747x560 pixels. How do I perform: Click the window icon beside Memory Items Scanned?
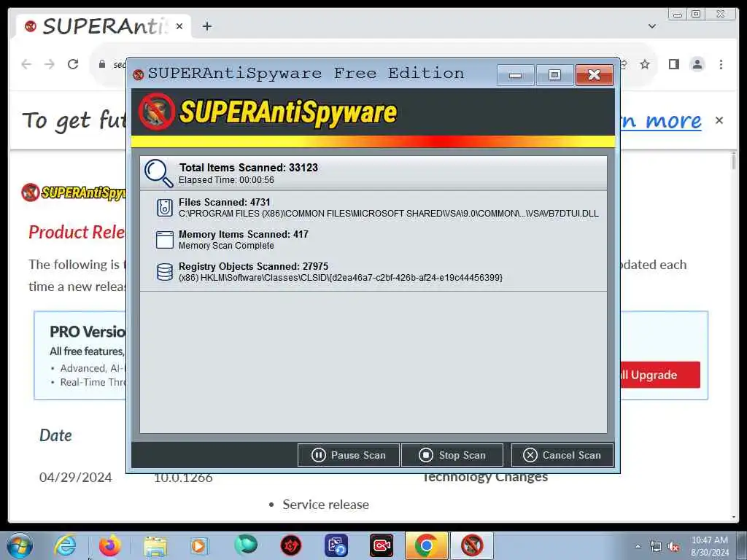click(x=165, y=239)
